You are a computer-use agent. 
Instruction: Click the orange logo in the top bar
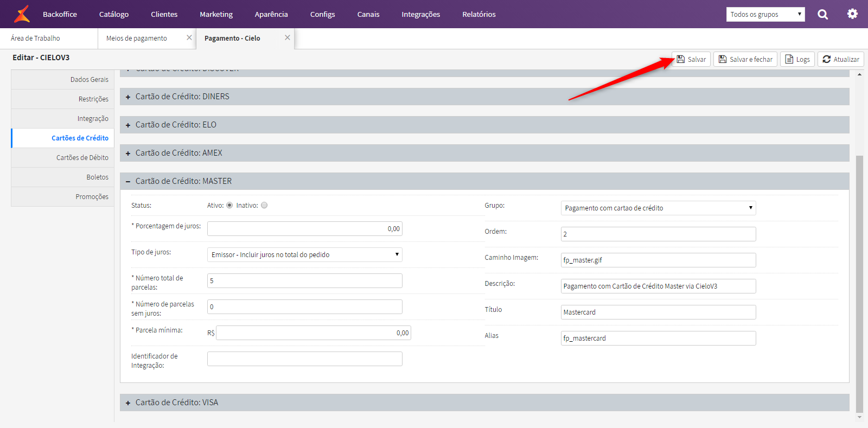22,14
